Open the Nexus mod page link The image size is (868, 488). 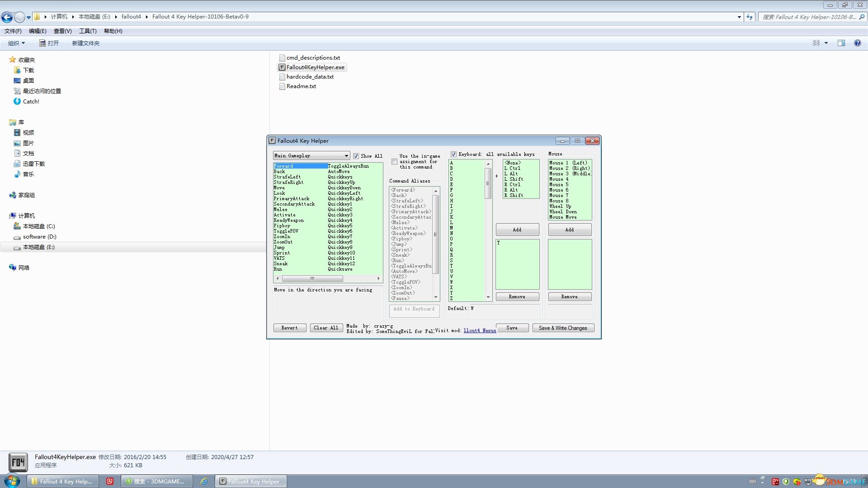pos(480,330)
